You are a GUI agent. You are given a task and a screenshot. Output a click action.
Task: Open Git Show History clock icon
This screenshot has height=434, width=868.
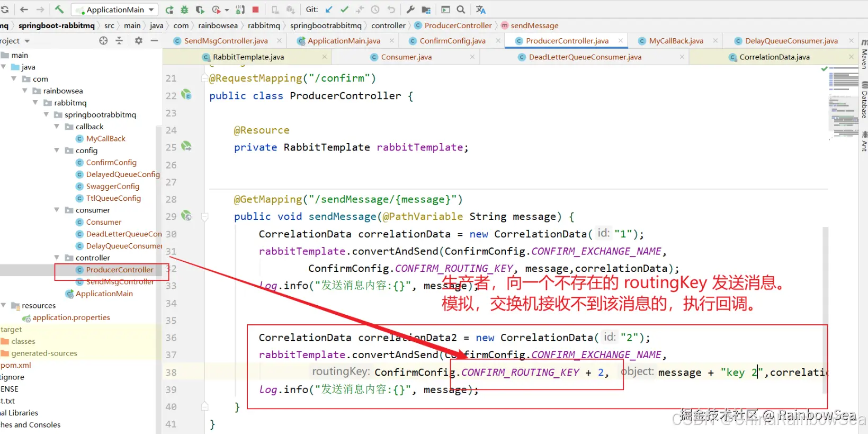coord(375,10)
